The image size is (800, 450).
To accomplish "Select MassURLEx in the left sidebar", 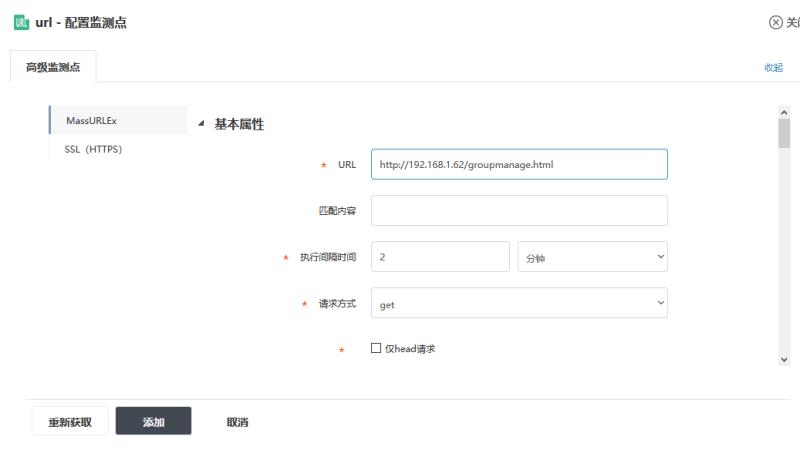I will point(118,120).
